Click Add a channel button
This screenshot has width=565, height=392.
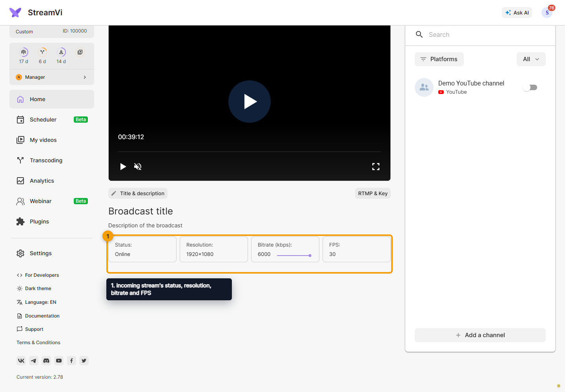(480, 335)
